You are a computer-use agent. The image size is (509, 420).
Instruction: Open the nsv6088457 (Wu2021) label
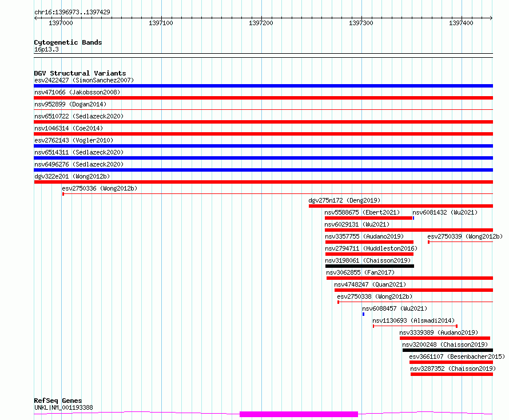(395, 308)
